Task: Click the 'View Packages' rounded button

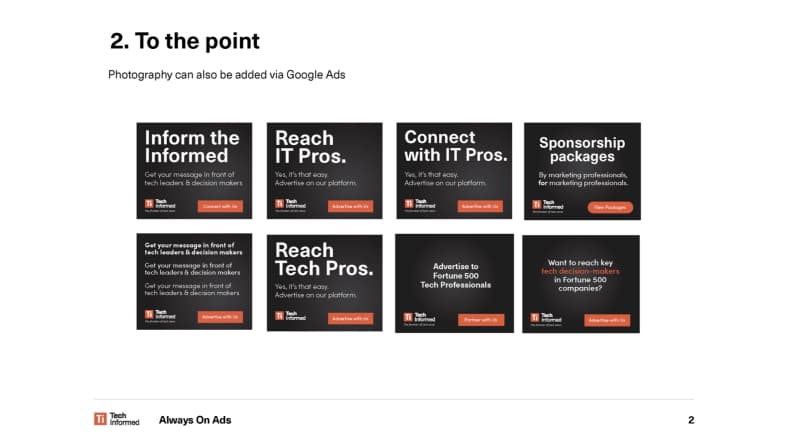Action: 610,207
